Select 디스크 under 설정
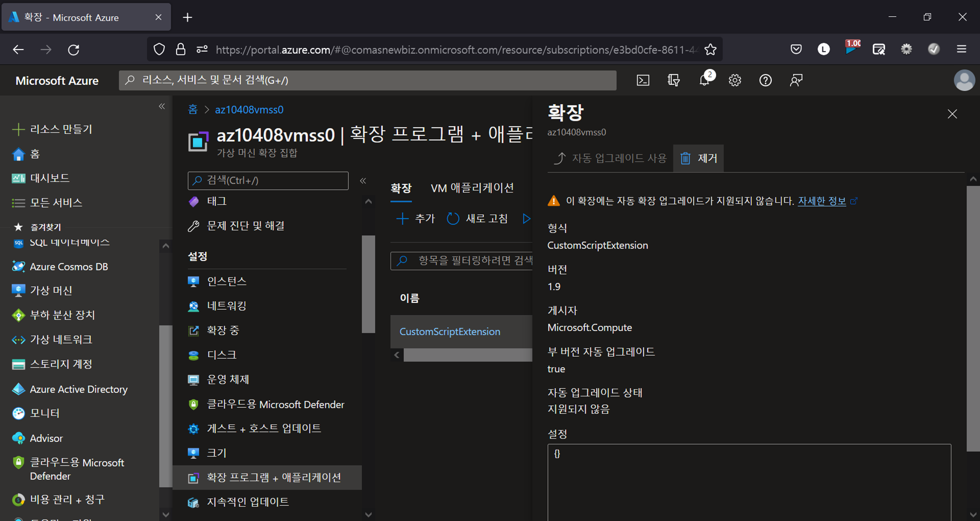The height and width of the screenshot is (521, 980). point(212,355)
